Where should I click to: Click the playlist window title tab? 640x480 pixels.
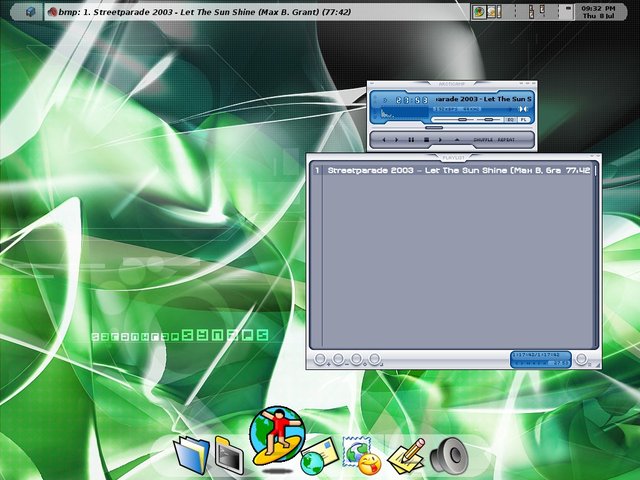[453, 157]
